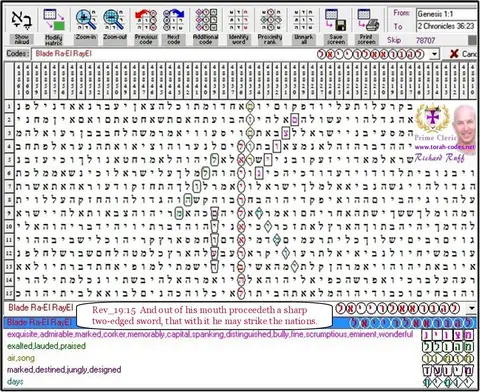Click the Show nikud Hebrew letters icon
Viewport: 480px width, 392px height.
(22, 19)
